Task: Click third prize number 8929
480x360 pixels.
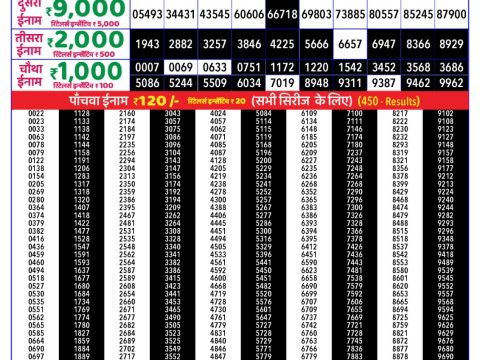Action: coord(451,44)
